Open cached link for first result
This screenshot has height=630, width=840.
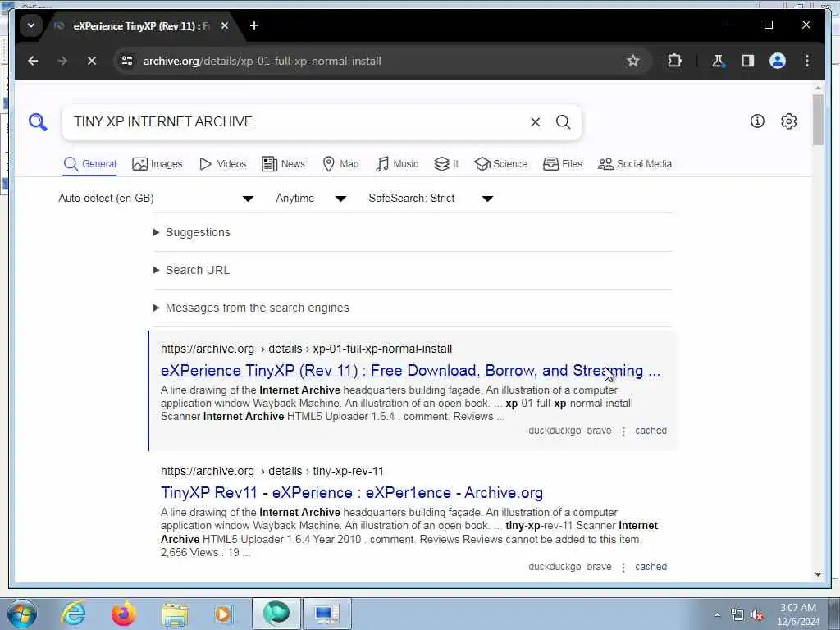[651, 431]
